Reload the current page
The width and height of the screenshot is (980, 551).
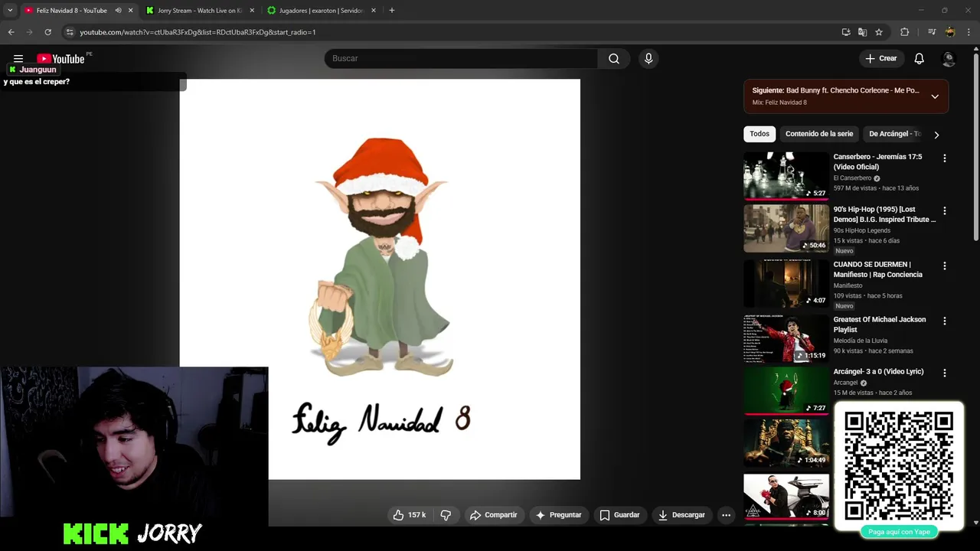pos(47,32)
